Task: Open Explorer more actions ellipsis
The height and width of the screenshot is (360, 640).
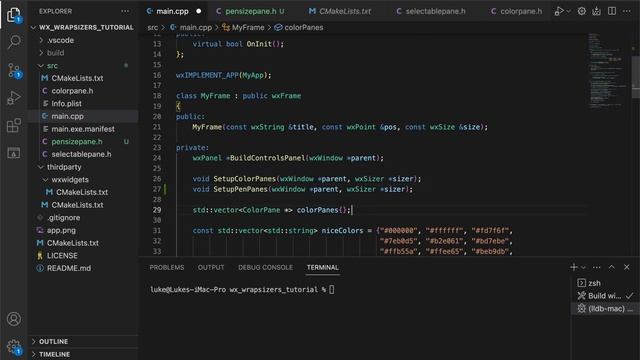Action: pyautogui.click(x=125, y=11)
